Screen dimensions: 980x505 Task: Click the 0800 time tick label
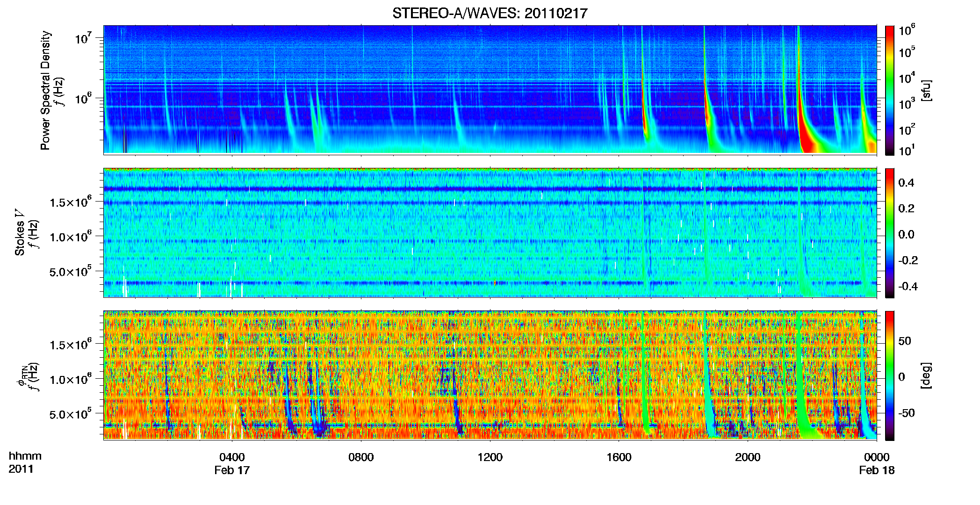pos(361,457)
